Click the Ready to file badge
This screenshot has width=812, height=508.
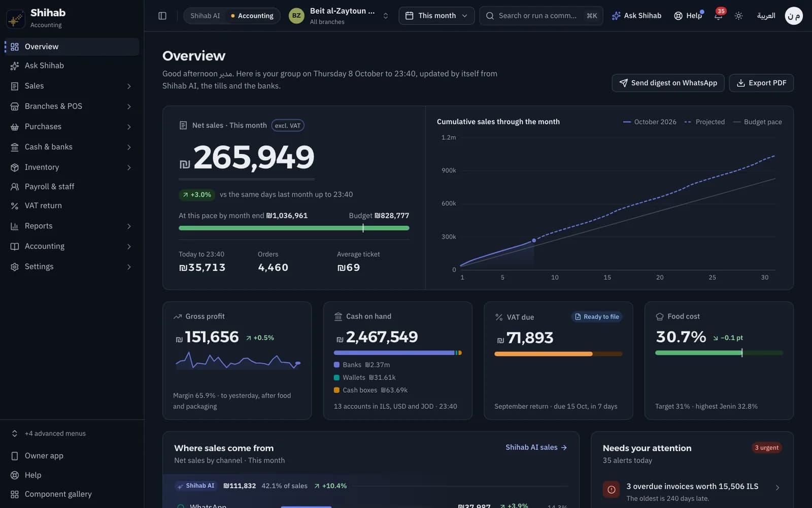597,316
